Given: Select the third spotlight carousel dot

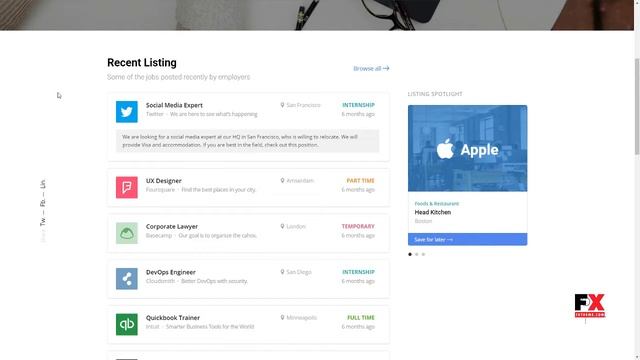Looking at the screenshot, I should (x=424, y=254).
